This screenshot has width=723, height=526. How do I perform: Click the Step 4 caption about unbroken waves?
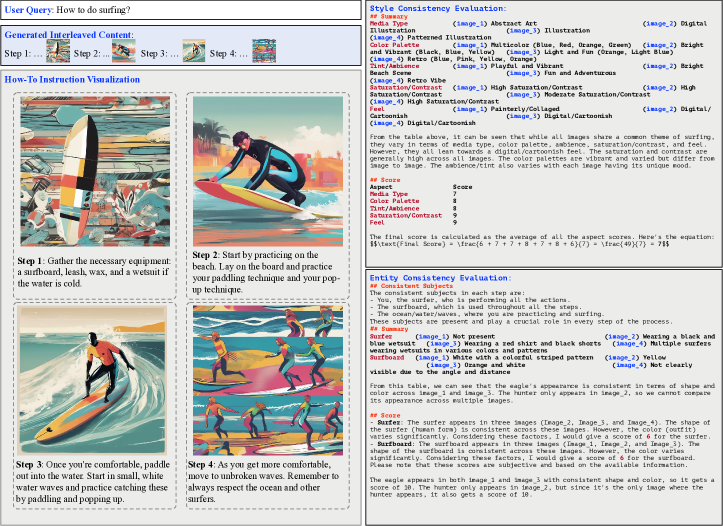coord(263,481)
